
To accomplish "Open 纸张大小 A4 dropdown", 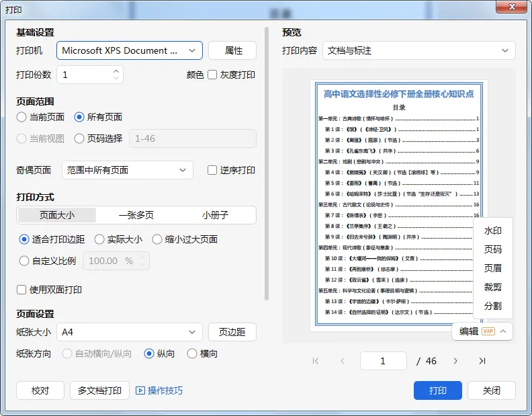I will click(x=130, y=332).
